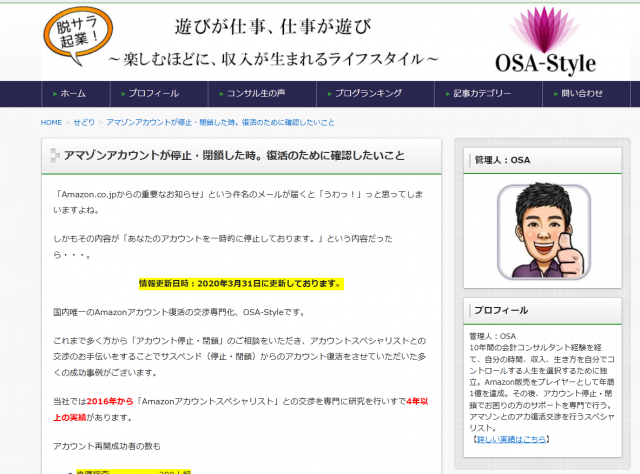
Task: Click the green arrow beside 記事カテゴリー
Action: point(448,94)
